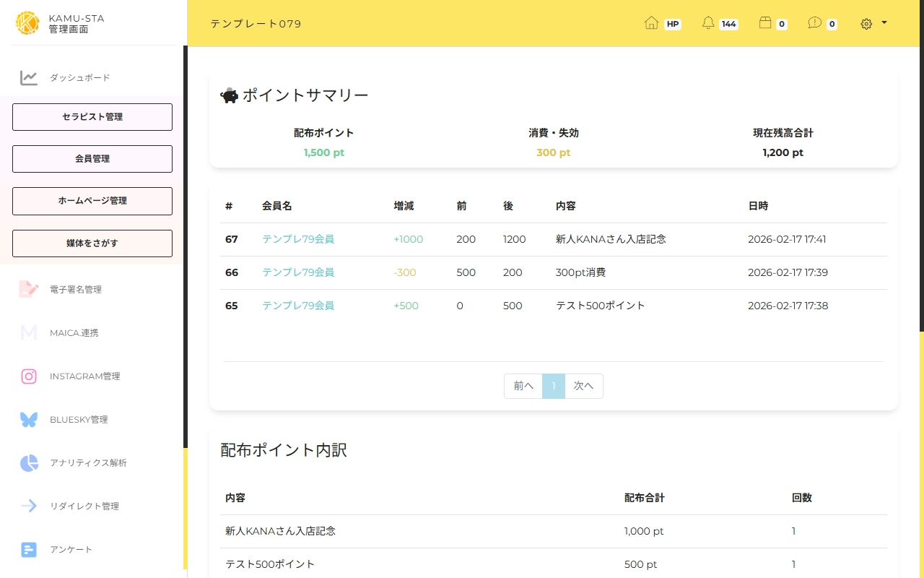Click 新人KANAさん入店記念 in row 67

(x=611, y=239)
